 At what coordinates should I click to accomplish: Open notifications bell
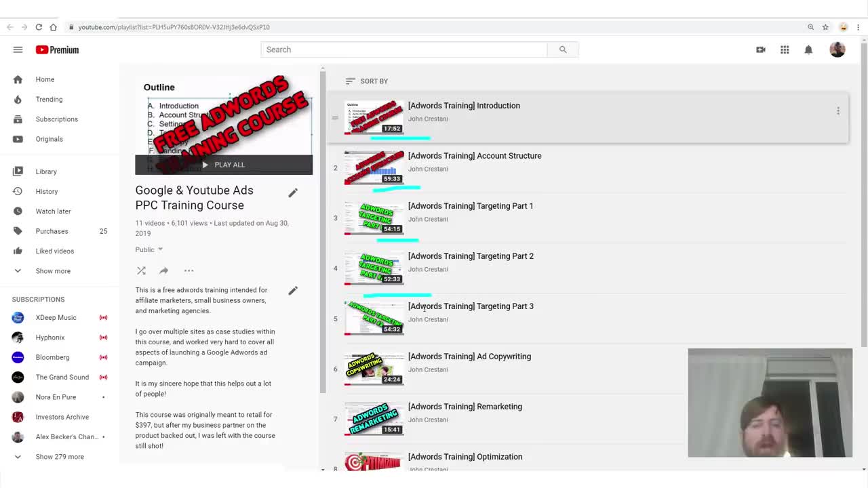pyautogui.click(x=808, y=49)
